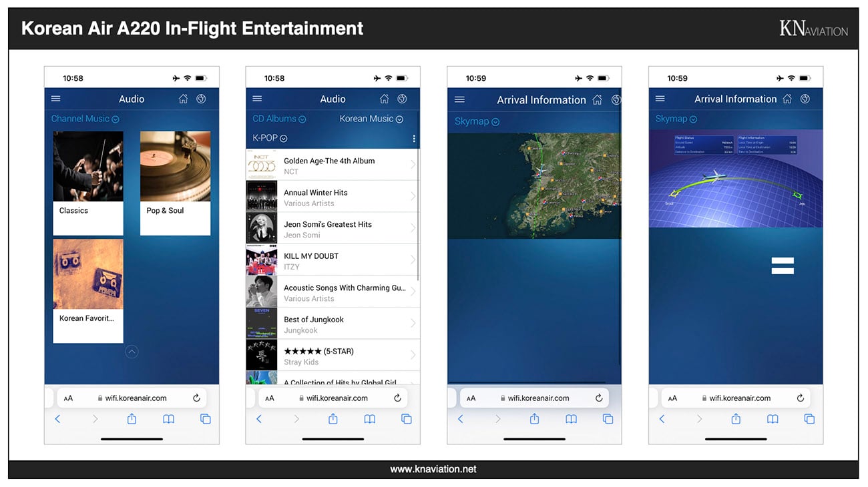The width and height of the screenshot is (868, 487).
Task: Tap NCT album cover thumbnail
Action: coord(262,165)
